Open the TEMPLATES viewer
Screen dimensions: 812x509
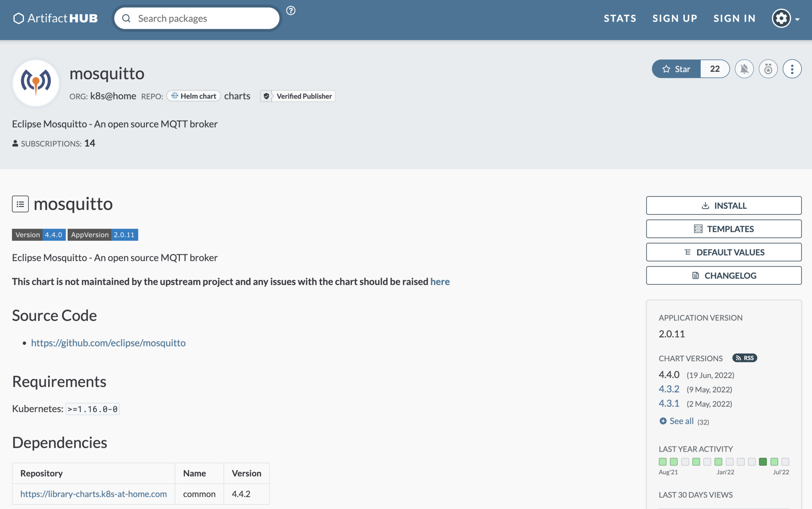tap(723, 229)
